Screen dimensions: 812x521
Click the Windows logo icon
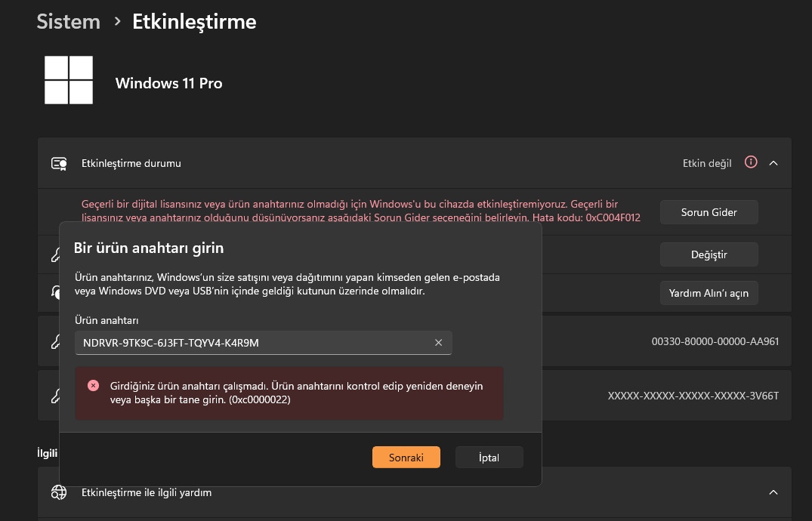(69, 80)
